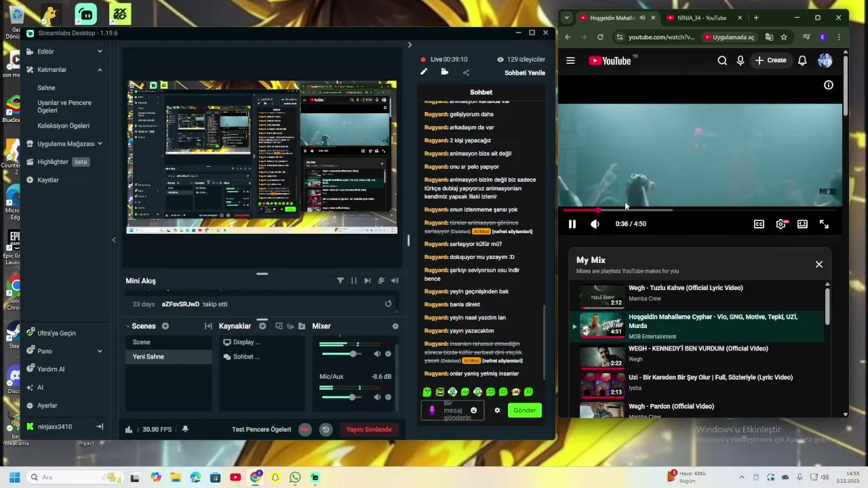
Task: Add a folder in Kaynaklar panel
Action: coord(302,326)
